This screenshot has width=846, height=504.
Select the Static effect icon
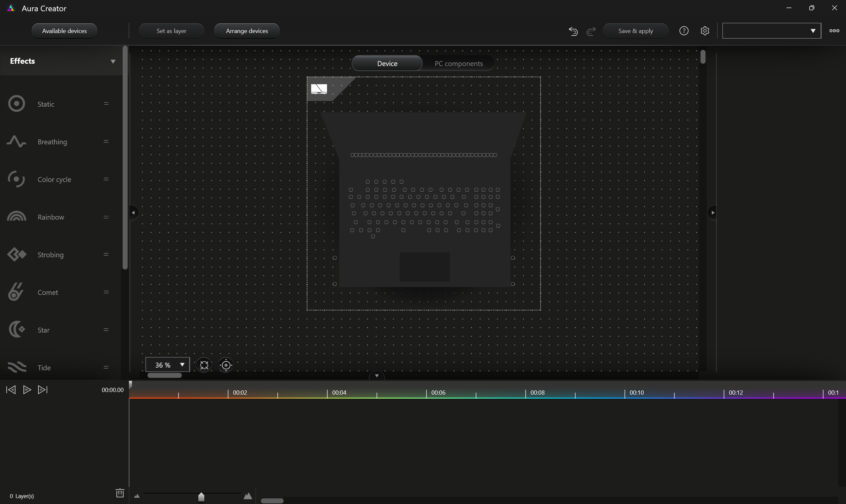(x=16, y=104)
